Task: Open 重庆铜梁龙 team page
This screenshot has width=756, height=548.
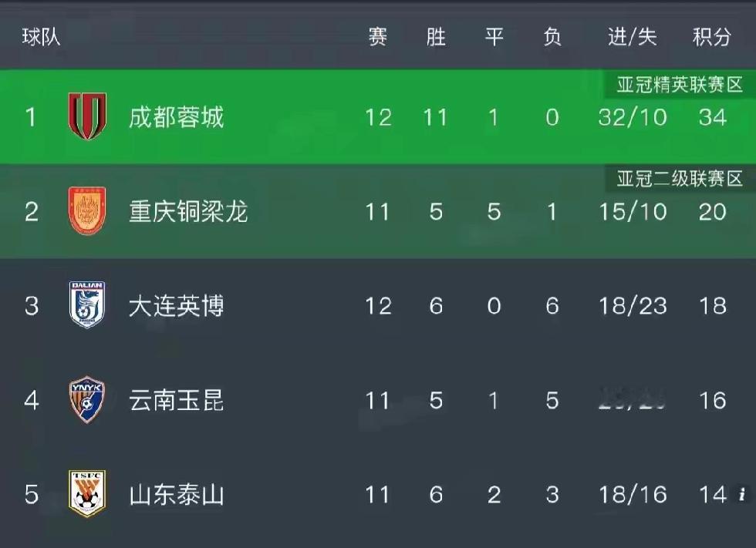Action: (188, 211)
